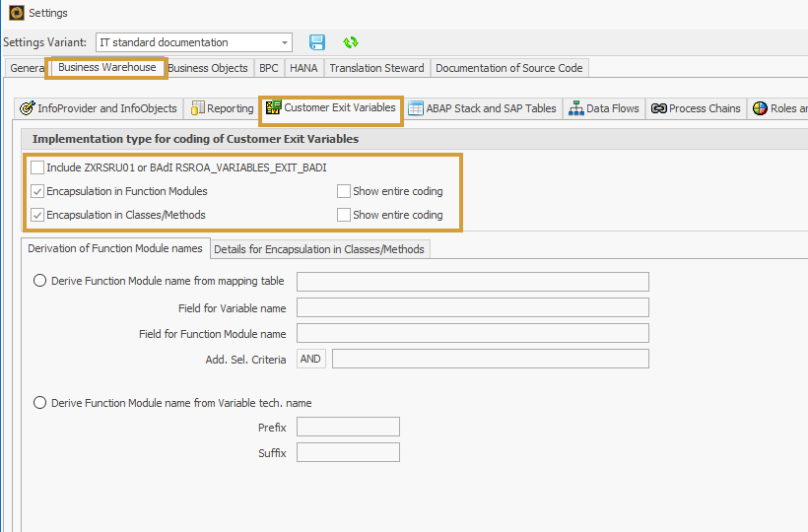Enable Include ZXRSRU01 or BAdI checkbox
The width and height of the screenshot is (808, 532).
click(37, 167)
